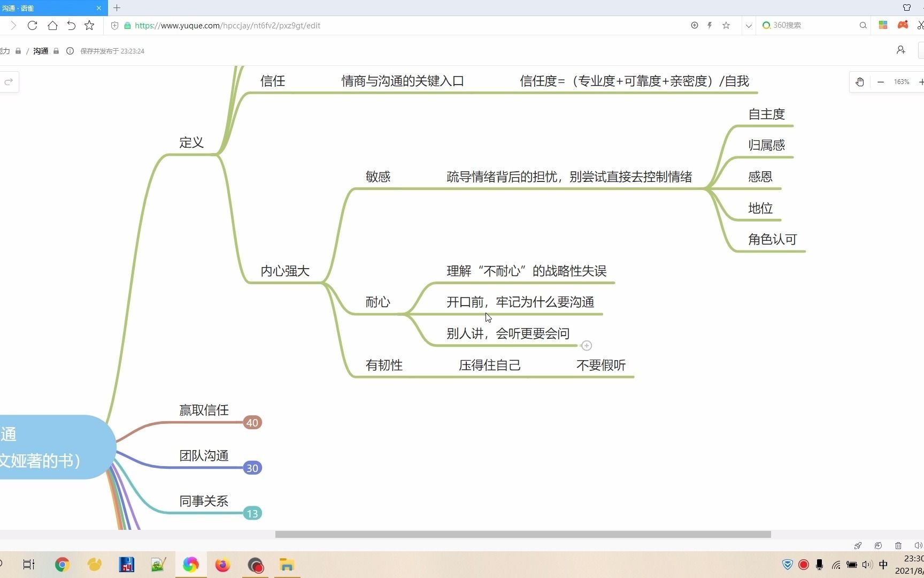Open the browser skin shirt icon
The image size is (924, 578).
[907, 7]
